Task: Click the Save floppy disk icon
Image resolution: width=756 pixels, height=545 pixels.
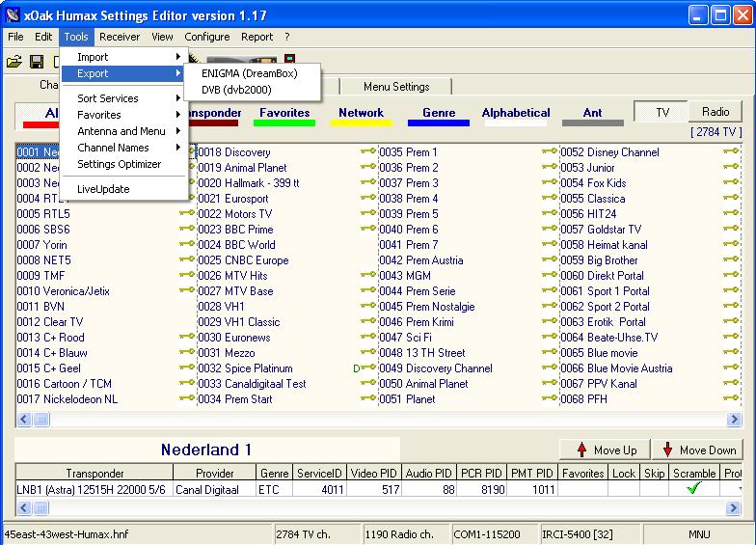Action: click(x=37, y=62)
